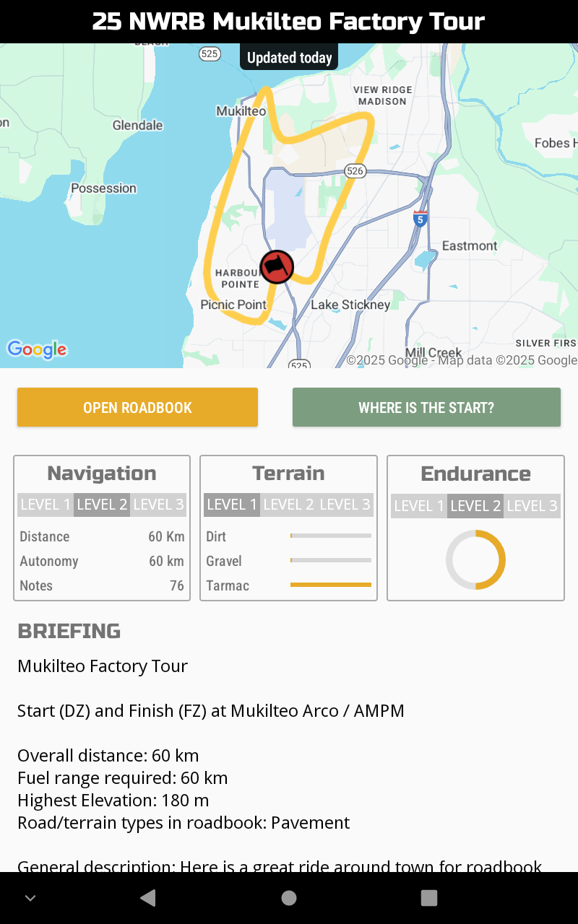
Task: Select Endurance LEVEL 2 tab
Action: click(x=475, y=506)
